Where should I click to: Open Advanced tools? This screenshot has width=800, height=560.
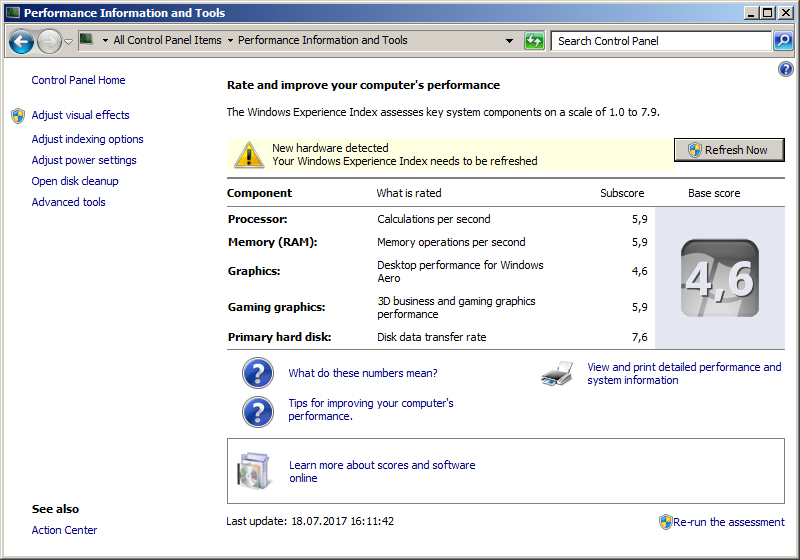(68, 202)
